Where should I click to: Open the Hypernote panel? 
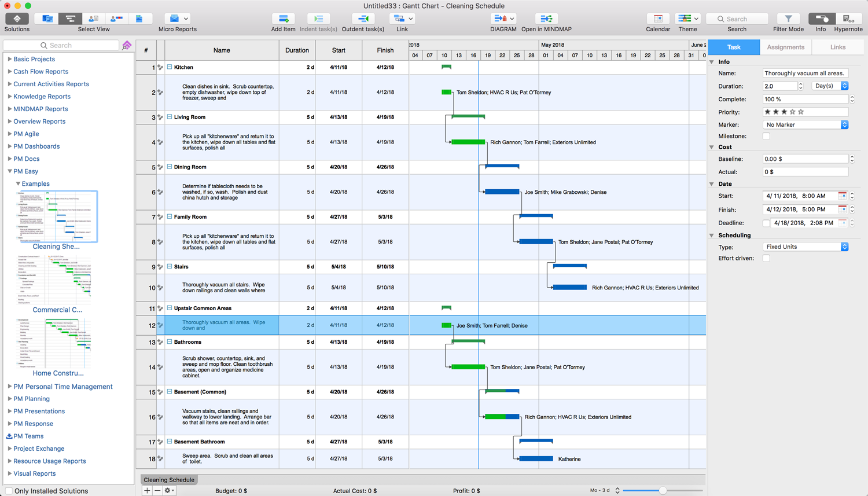pos(848,19)
